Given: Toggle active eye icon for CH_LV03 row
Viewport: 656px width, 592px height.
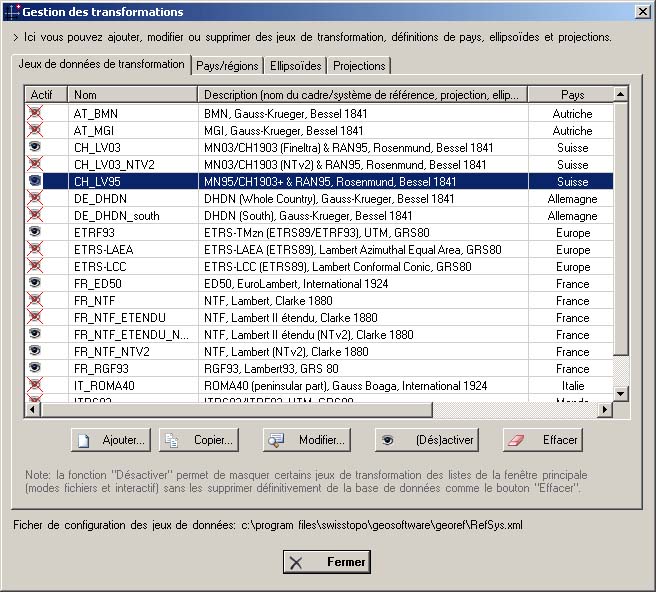Looking at the screenshot, I should [36, 147].
